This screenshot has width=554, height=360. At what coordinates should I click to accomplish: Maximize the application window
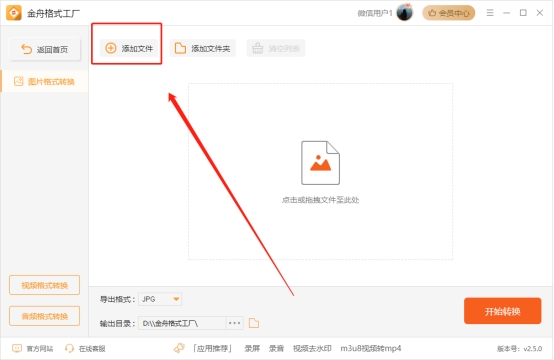(x=523, y=13)
